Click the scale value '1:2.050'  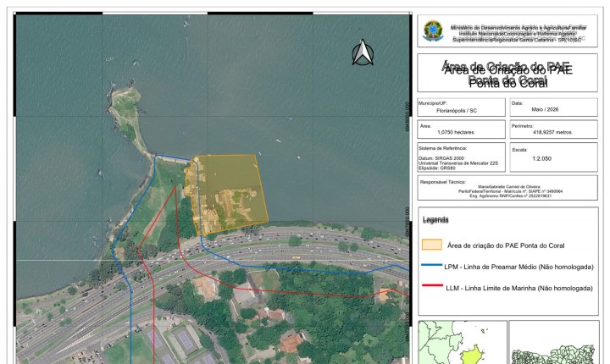pos(542,158)
